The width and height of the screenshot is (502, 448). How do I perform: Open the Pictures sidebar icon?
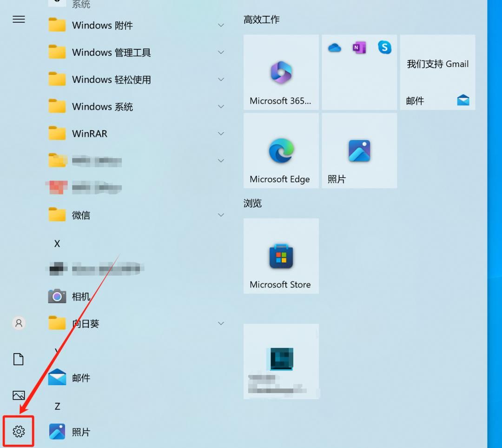click(x=19, y=395)
